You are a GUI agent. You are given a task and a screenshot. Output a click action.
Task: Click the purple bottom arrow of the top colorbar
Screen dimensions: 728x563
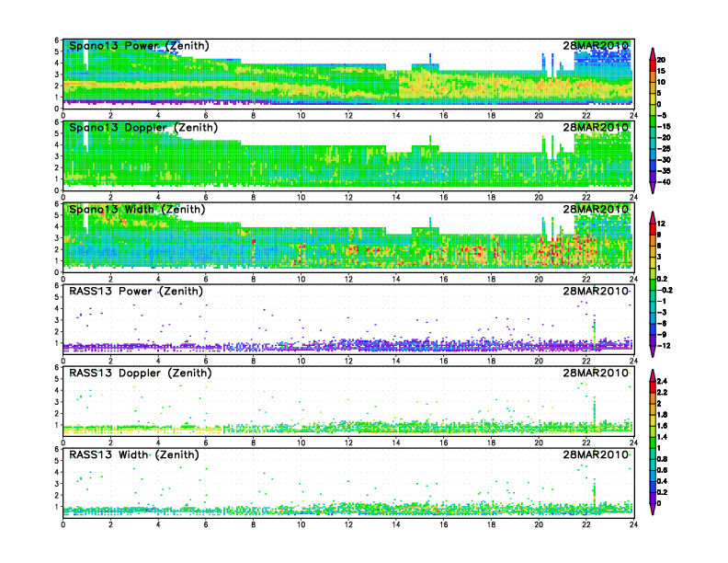pos(652,187)
